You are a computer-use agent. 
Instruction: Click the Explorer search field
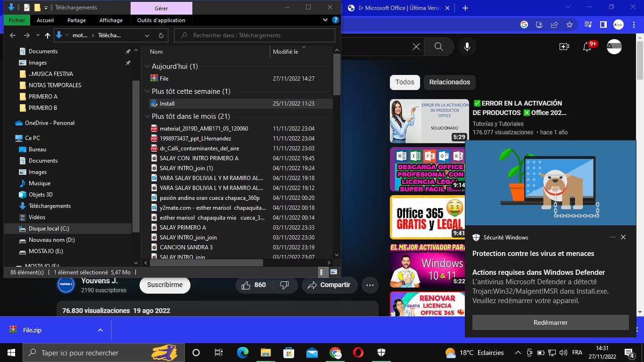(x=255, y=35)
